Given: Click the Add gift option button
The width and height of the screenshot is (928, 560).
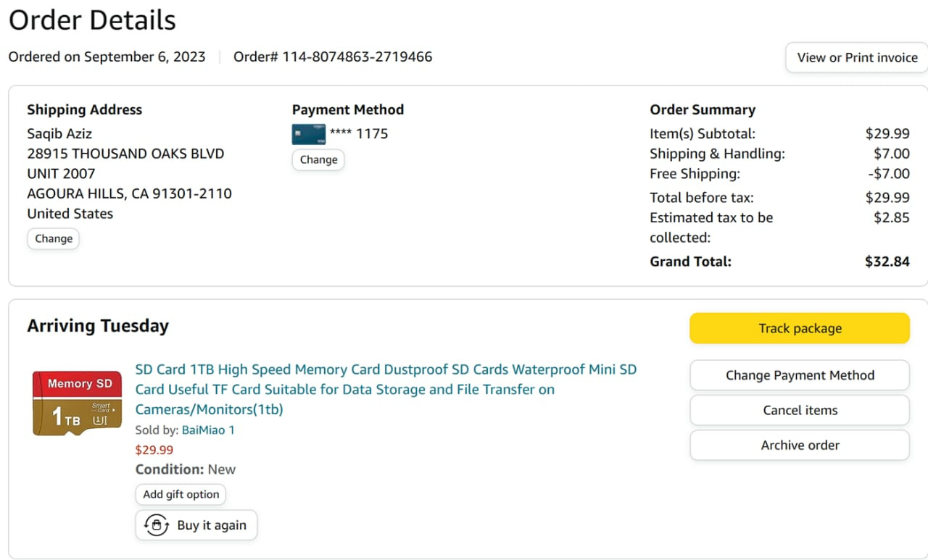Looking at the screenshot, I should point(181,494).
